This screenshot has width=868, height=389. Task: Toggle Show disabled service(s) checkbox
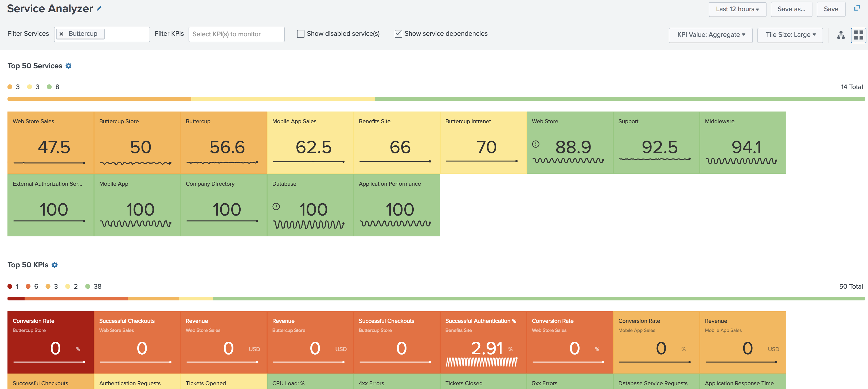coord(300,34)
